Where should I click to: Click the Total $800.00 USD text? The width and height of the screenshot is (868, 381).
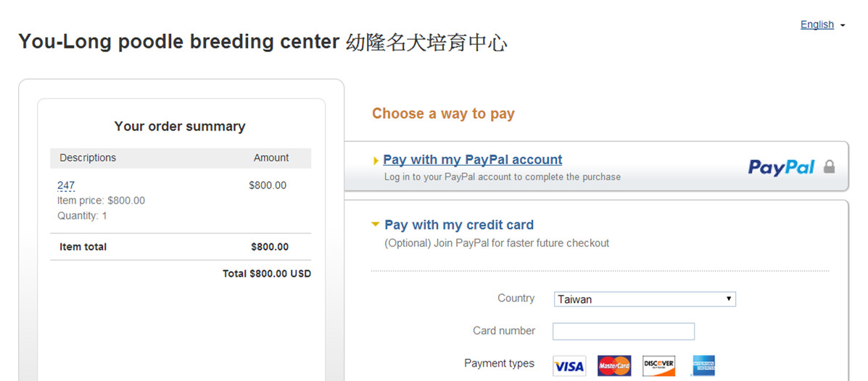267,273
